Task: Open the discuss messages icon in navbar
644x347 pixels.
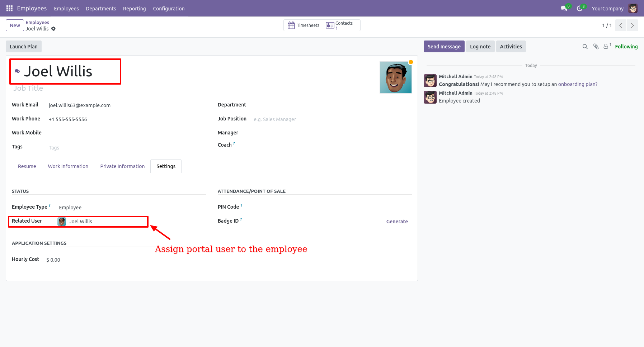Action: point(564,8)
